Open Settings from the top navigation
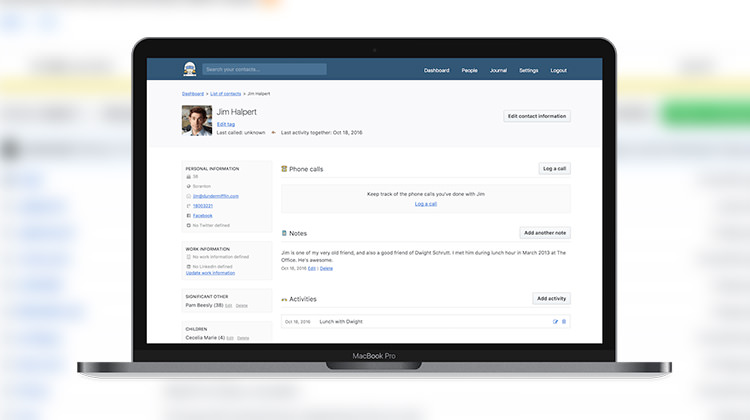Image resolution: width=750 pixels, height=420 pixels. tap(528, 71)
